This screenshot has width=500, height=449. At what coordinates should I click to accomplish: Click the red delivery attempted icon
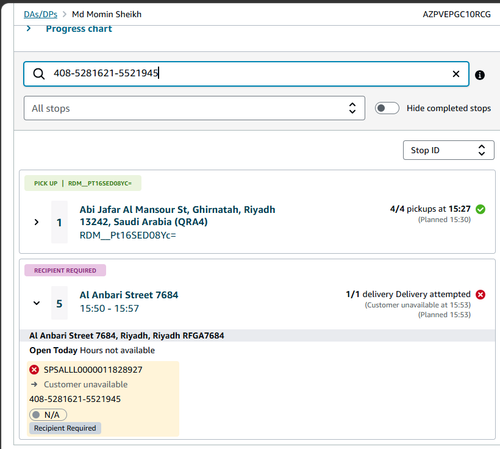click(481, 295)
